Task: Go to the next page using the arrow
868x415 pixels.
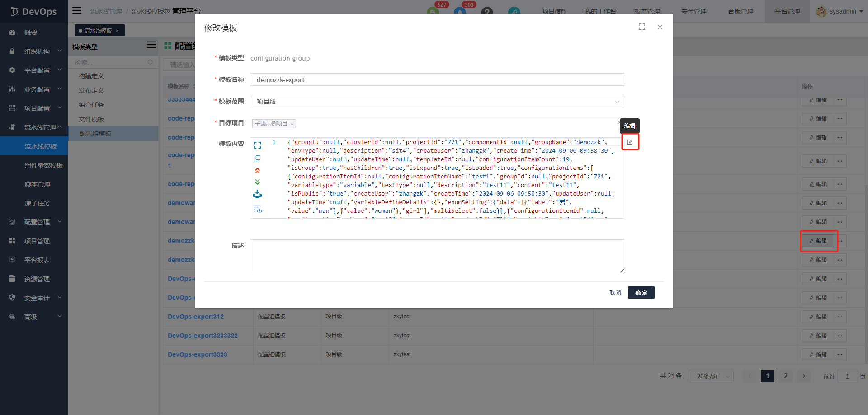Action: (x=804, y=376)
